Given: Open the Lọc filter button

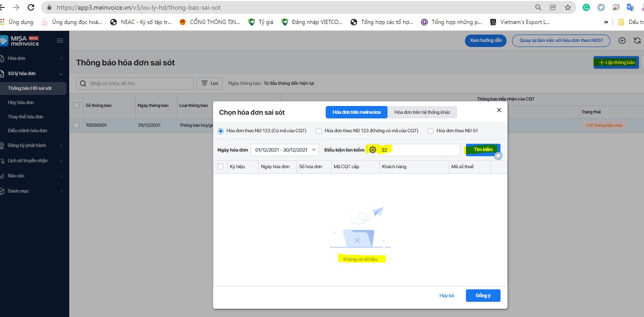Looking at the screenshot, I should (210, 83).
